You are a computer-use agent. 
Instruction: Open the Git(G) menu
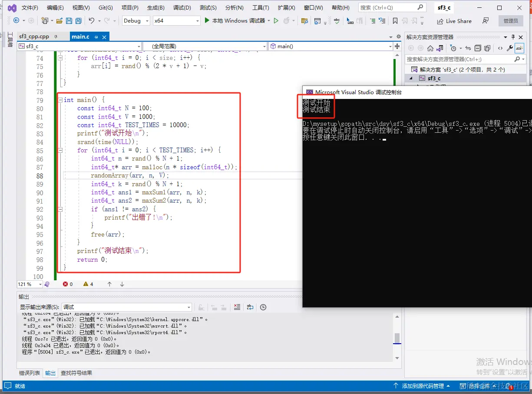pos(106,8)
